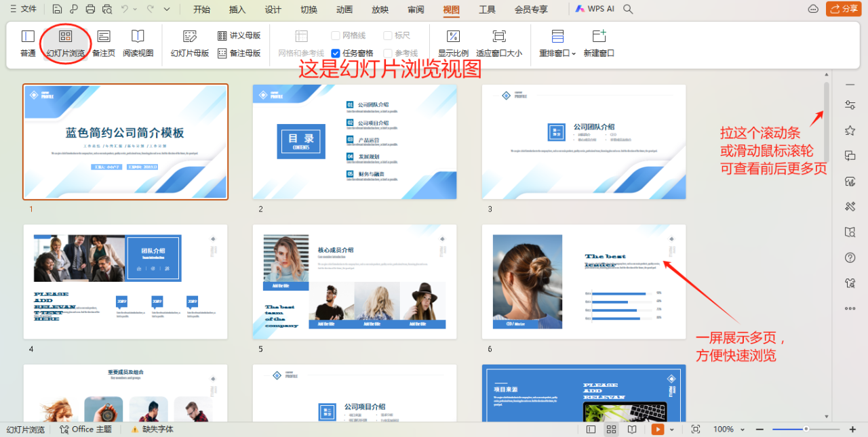Switch to Normal view (普通)
Viewport: 868px width, 437px height.
pyautogui.click(x=28, y=43)
